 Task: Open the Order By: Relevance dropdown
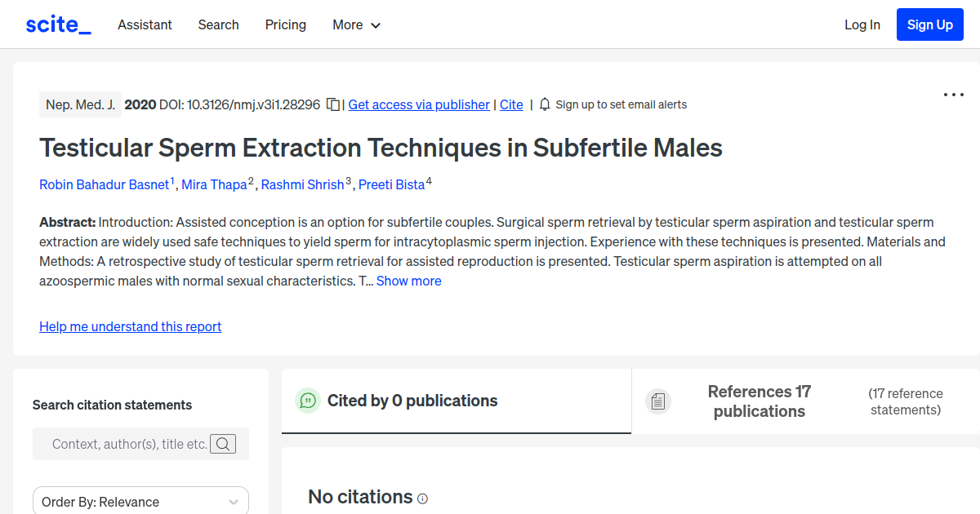[140, 500]
